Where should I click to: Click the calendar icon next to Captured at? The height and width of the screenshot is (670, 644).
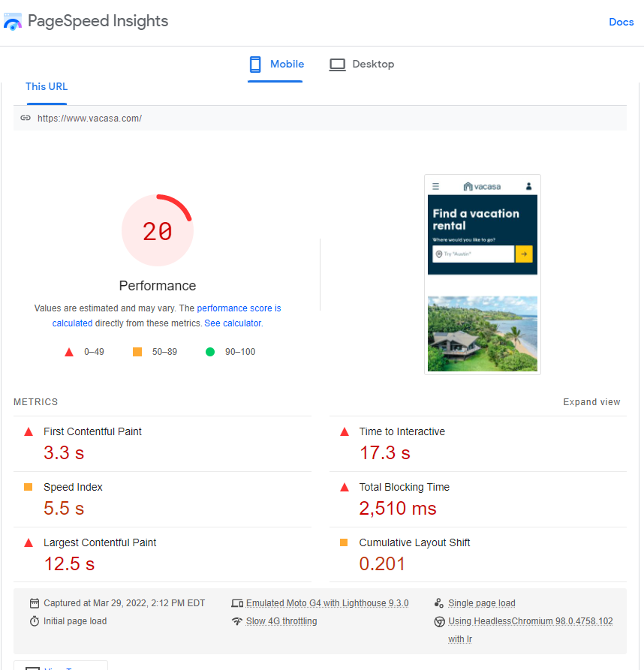(35, 603)
